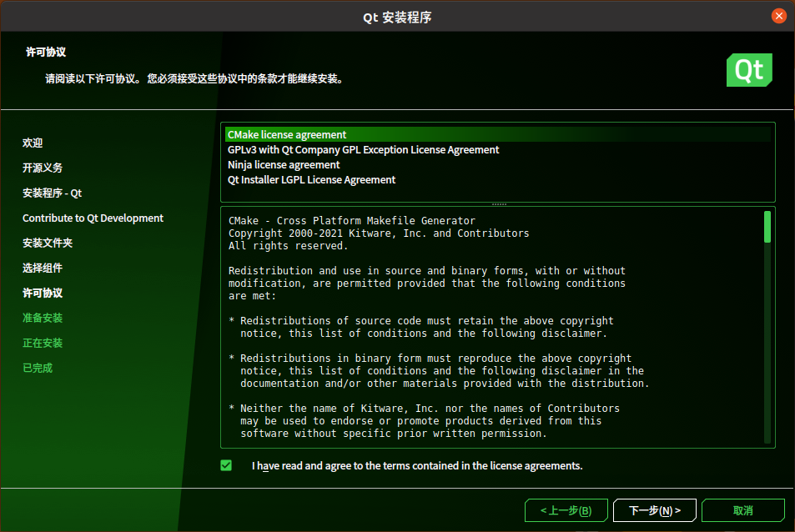Click the 已完成 step in sidebar

[38, 368]
